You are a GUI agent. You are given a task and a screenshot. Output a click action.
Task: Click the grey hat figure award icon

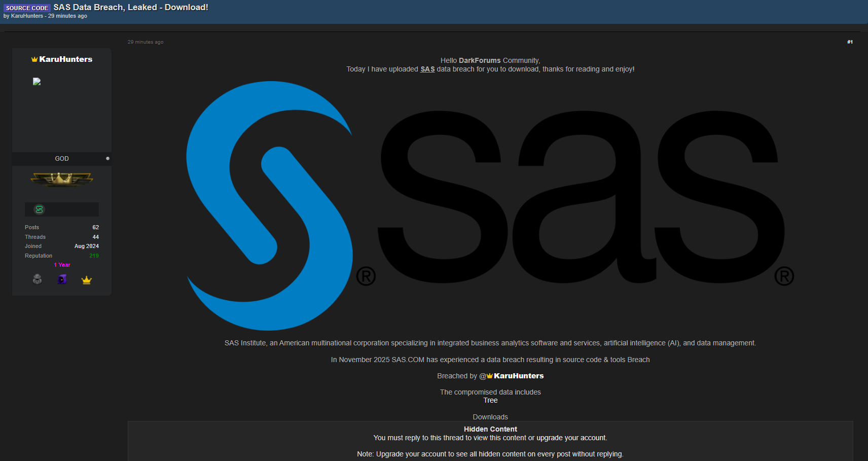click(x=37, y=279)
